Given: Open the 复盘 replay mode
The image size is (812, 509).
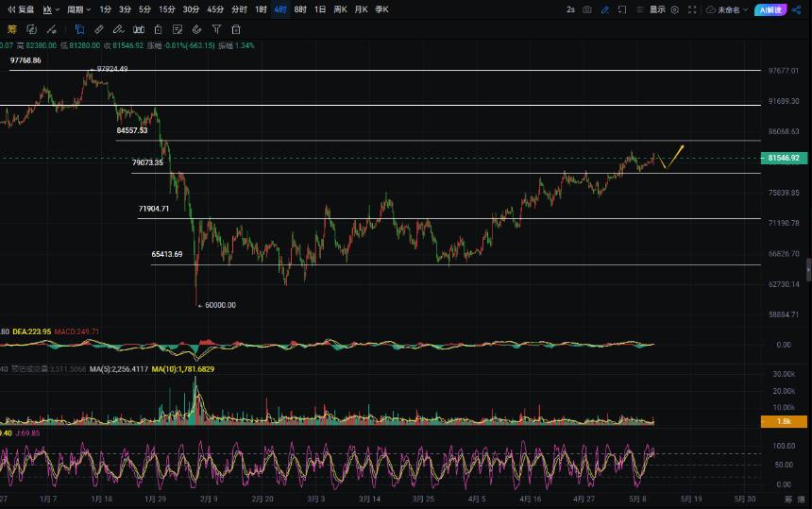Looking at the screenshot, I should [x=21, y=9].
